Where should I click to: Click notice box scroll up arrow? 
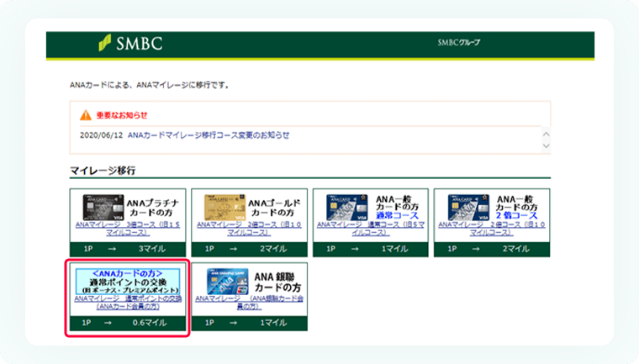(x=546, y=134)
